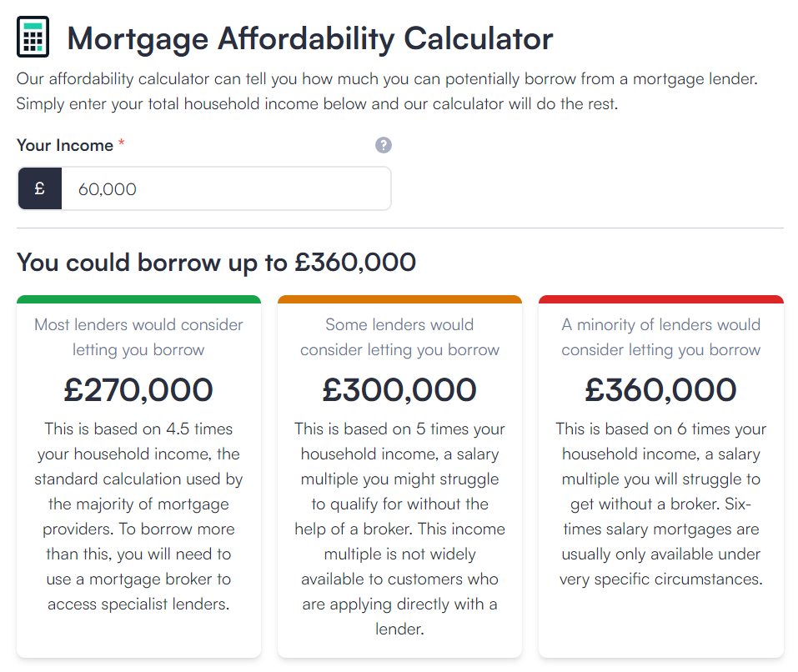The width and height of the screenshot is (798, 672).
Task: Select the large £360,000 amount in the red card
Action: pos(660,389)
